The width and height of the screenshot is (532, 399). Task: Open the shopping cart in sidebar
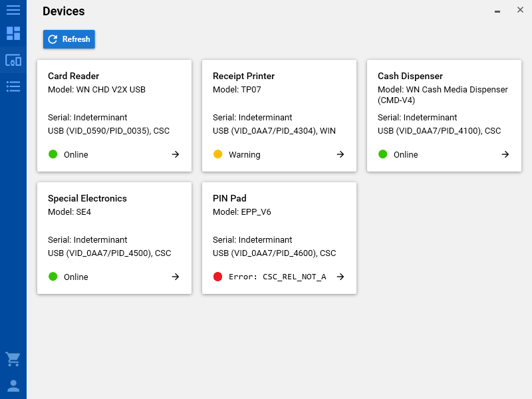[x=13, y=359]
